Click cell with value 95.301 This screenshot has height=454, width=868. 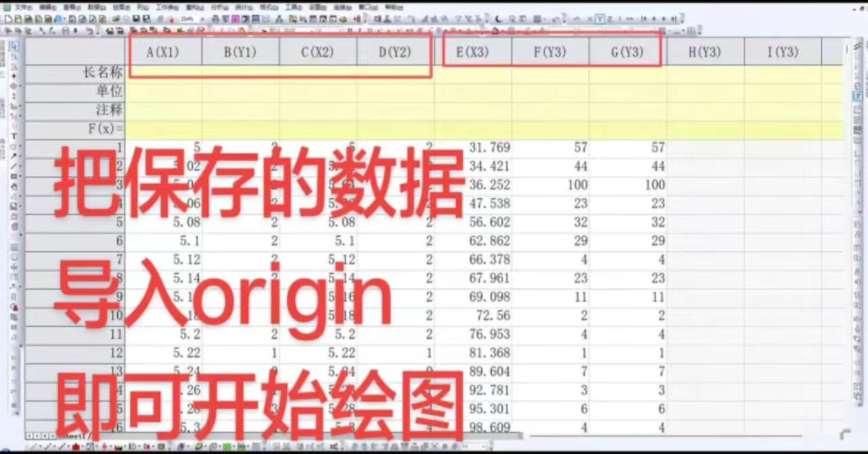pos(473,409)
